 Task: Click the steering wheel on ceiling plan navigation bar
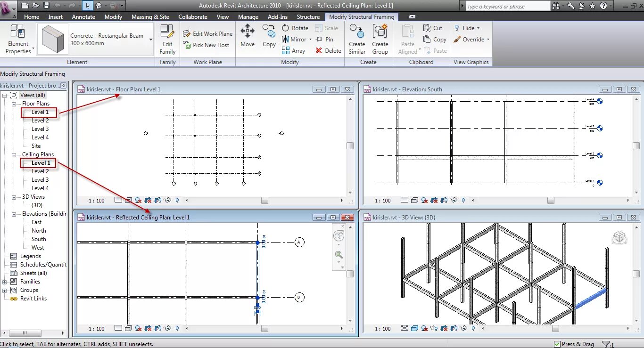click(x=339, y=235)
